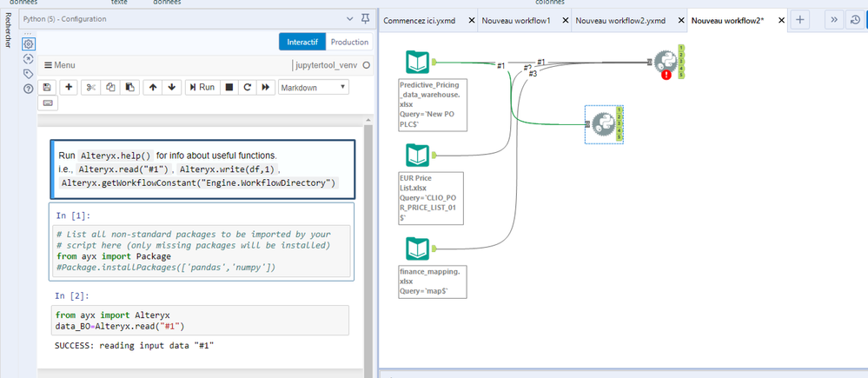Viewport: 868px width, 378px height.
Task: Click the output anchor of Predictive_Pricing input
Action: (435, 62)
